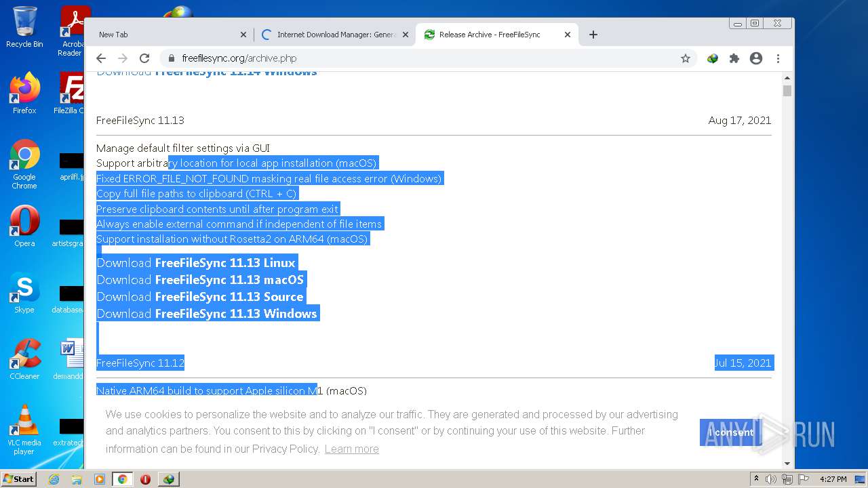Open Chrome's three-dot menu
Image resolution: width=868 pixels, height=488 pixels.
click(x=778, y=58)
